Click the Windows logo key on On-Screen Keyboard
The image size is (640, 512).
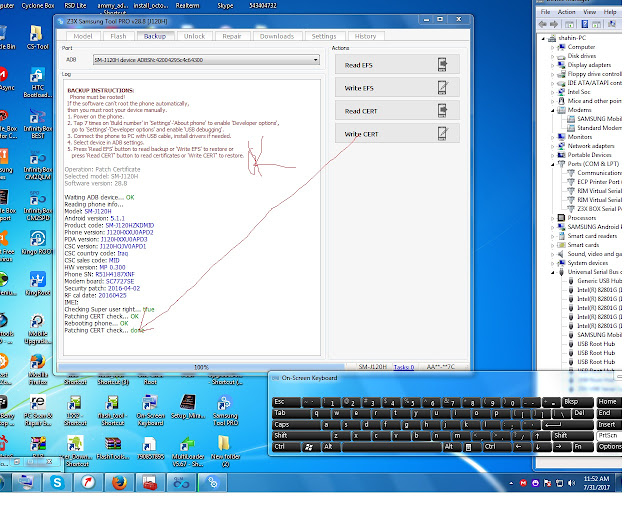tap(309, 447)
